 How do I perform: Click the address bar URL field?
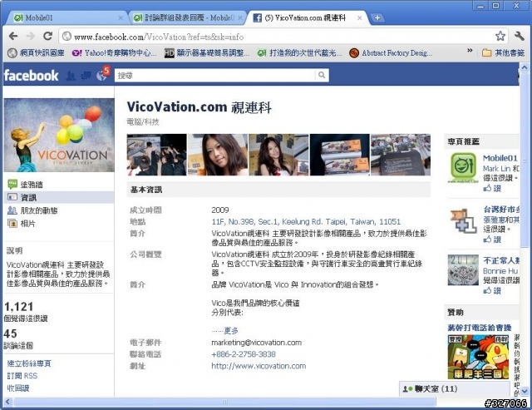click(278, 37)
